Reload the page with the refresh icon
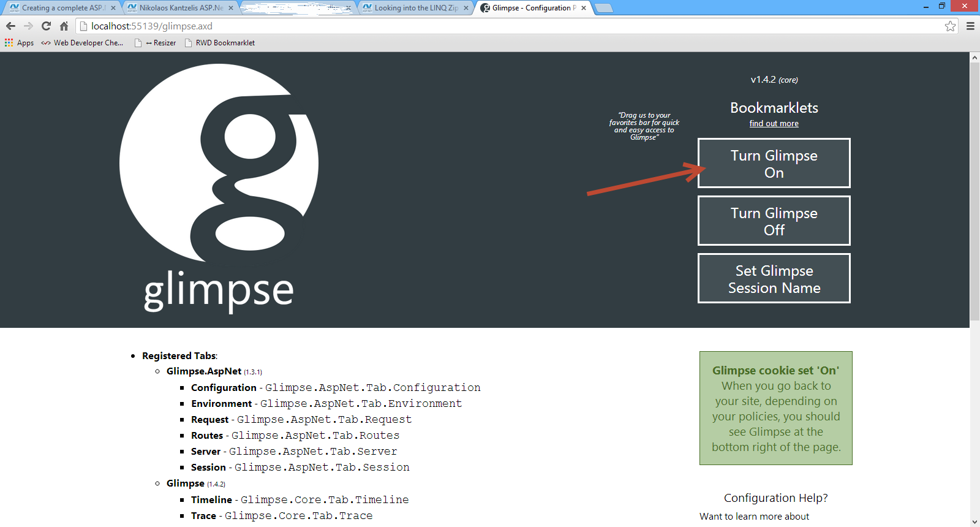 (46, 26)
